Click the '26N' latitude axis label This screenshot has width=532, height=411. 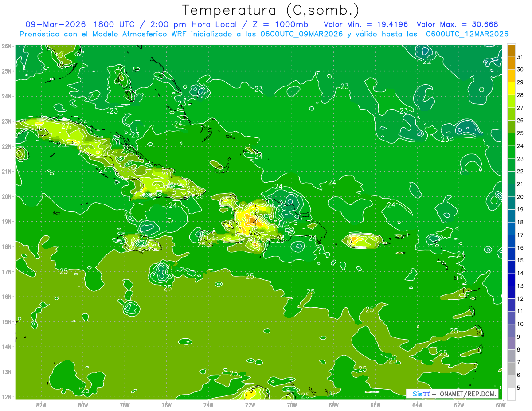pos(7,46)
